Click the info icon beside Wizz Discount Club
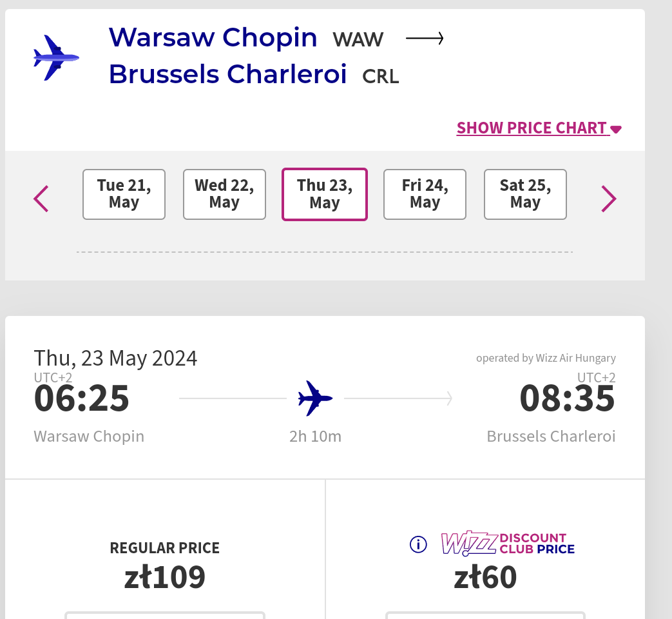The image size is (672, 619). point(418,544)
